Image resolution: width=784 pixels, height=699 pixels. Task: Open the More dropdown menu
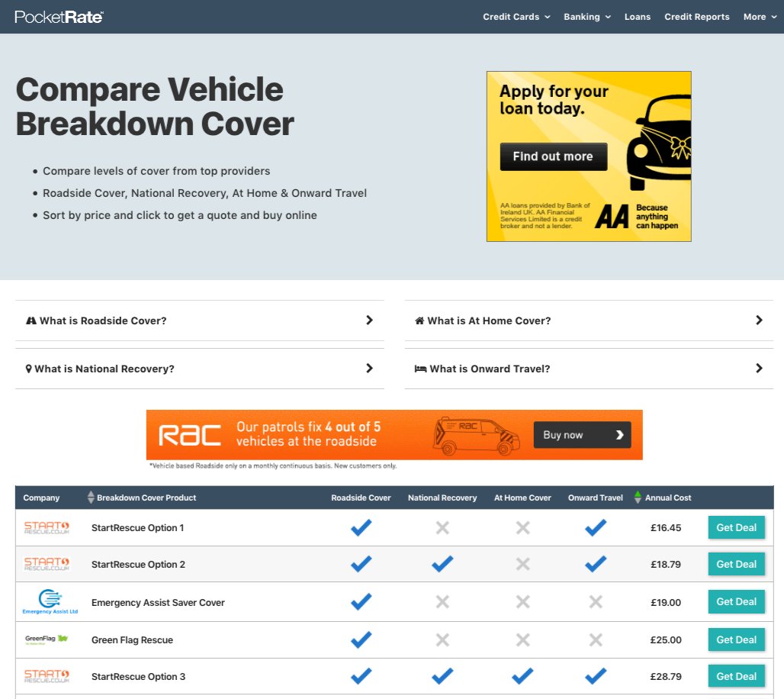[760, 17]
